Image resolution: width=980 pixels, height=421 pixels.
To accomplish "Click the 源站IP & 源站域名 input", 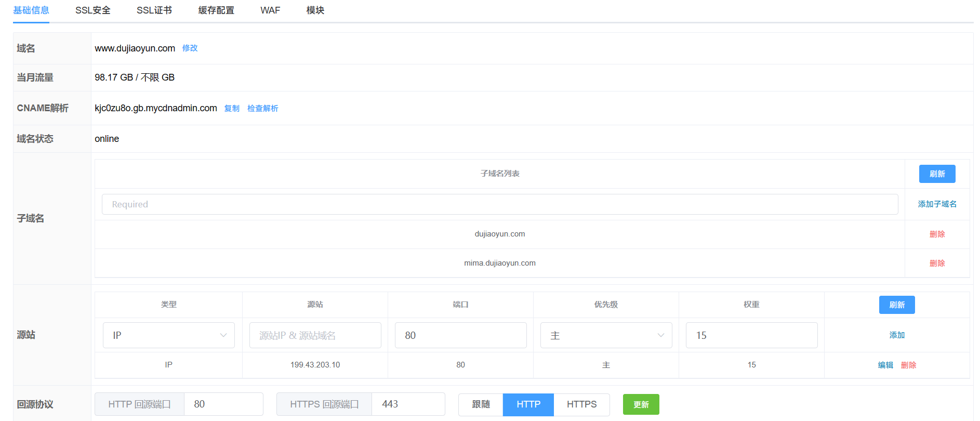I will [x=315, y=335].
